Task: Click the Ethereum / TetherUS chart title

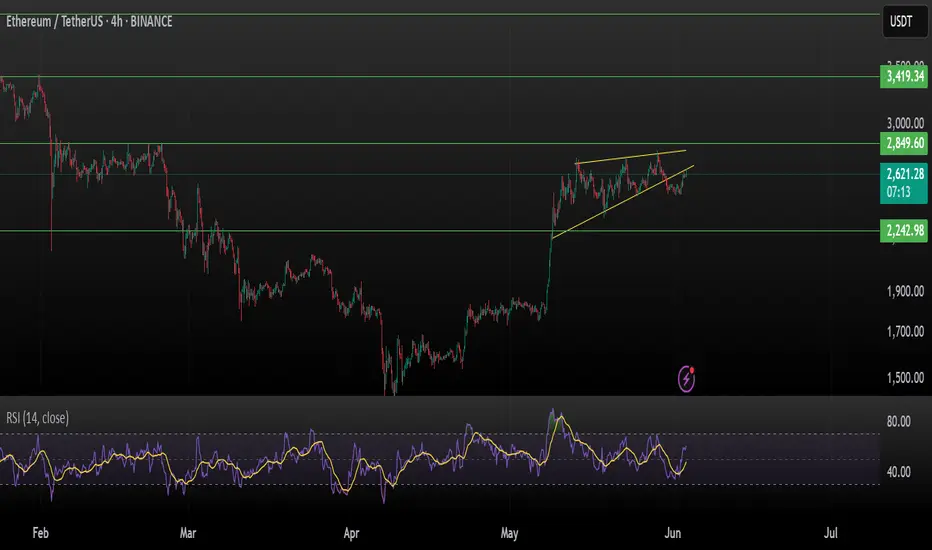Action: (89, 21)
